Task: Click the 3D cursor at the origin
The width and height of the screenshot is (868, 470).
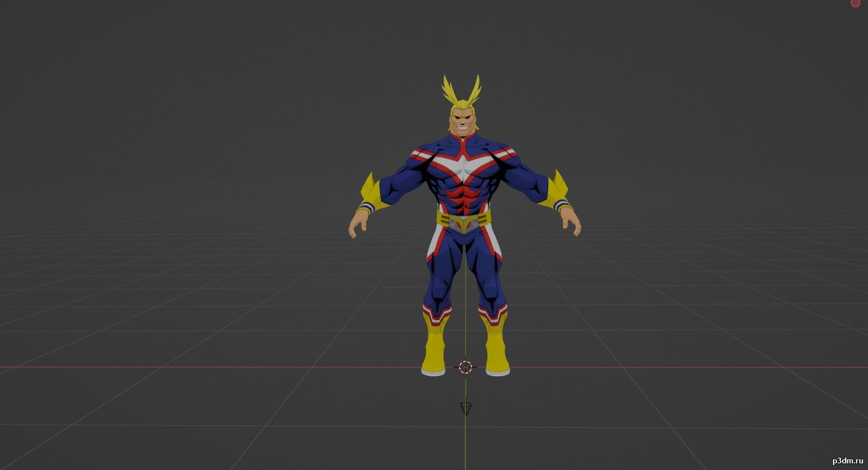Action: pyautogui.click(x=465, y=367)
